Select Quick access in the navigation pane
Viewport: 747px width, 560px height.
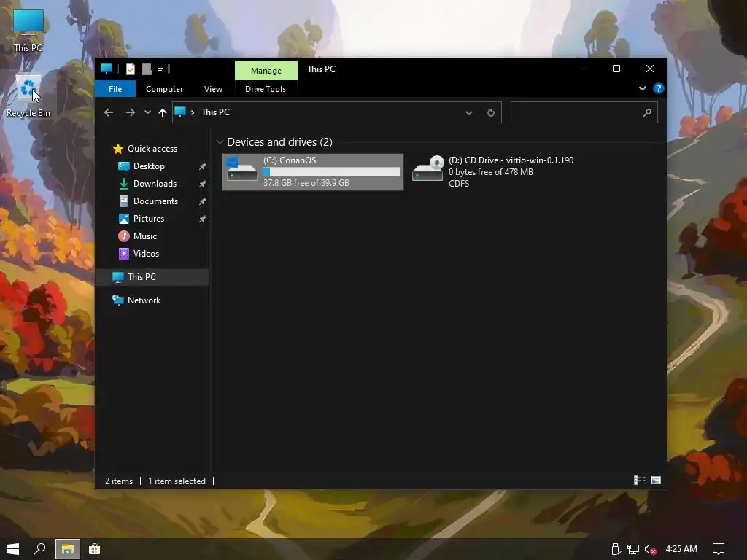(x=152, y=149)
